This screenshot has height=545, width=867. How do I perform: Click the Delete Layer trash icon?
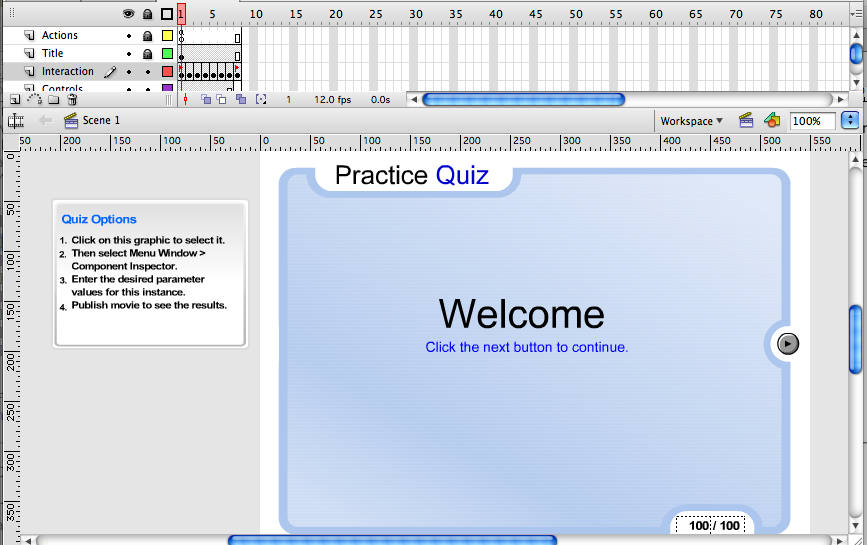[72, 99]
